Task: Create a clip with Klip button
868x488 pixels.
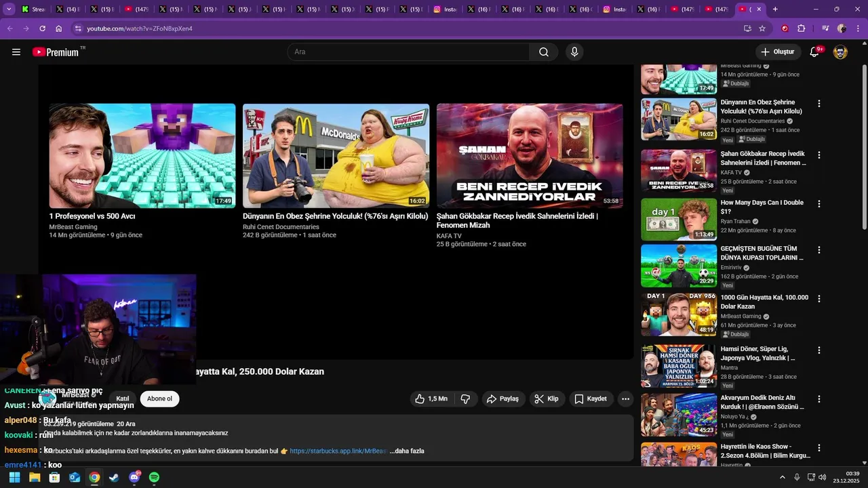Action: pos(547,399)
